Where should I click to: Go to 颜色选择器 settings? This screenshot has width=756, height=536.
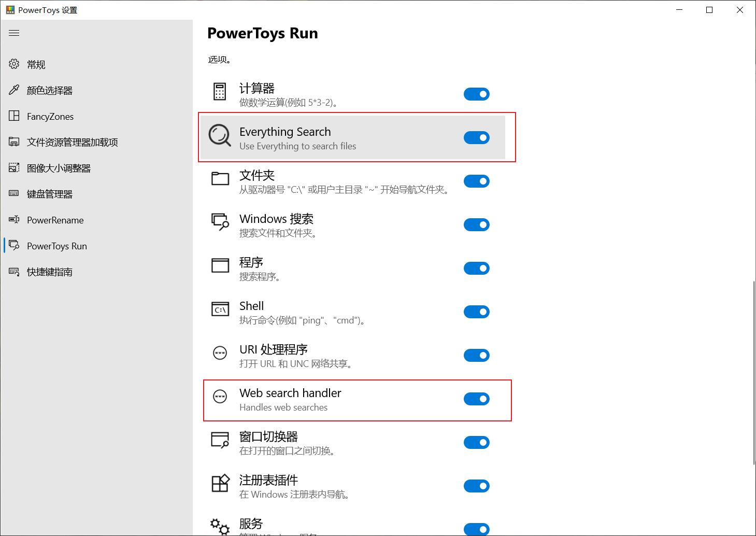(x=96, y=90)
